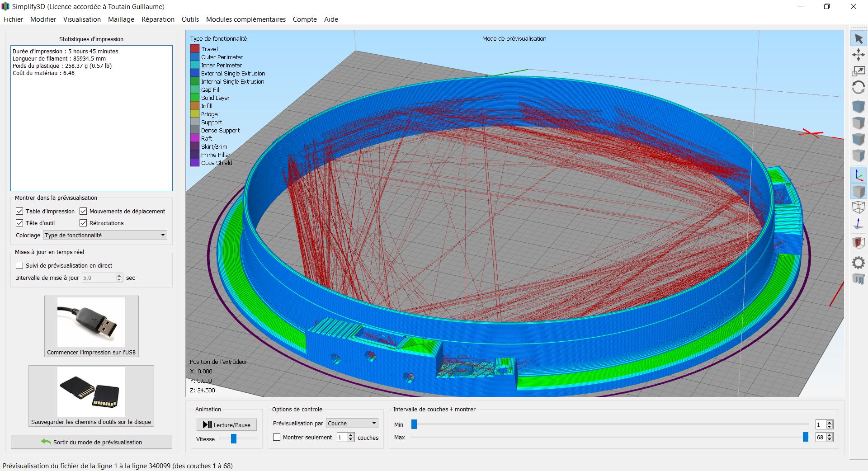This screenshot has height=471, width=868.
Task: Switch to the top view cube
Action: [858, 123]
